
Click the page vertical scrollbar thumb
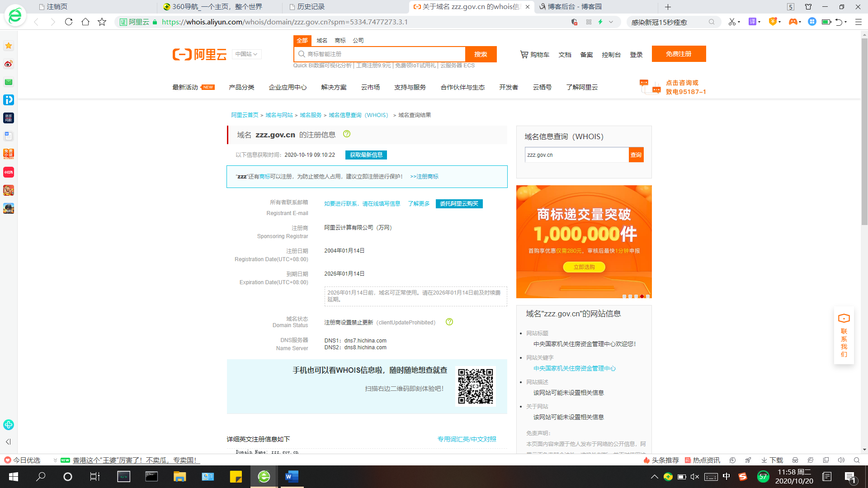pyautogui.click(x=864, y=131)
